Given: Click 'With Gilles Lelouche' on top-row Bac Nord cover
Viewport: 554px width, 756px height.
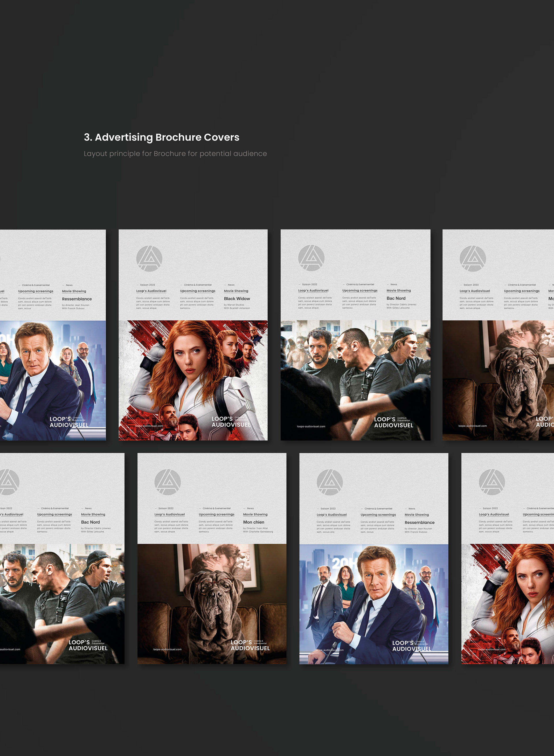Looking at the screenshot, I should (398, 308).
